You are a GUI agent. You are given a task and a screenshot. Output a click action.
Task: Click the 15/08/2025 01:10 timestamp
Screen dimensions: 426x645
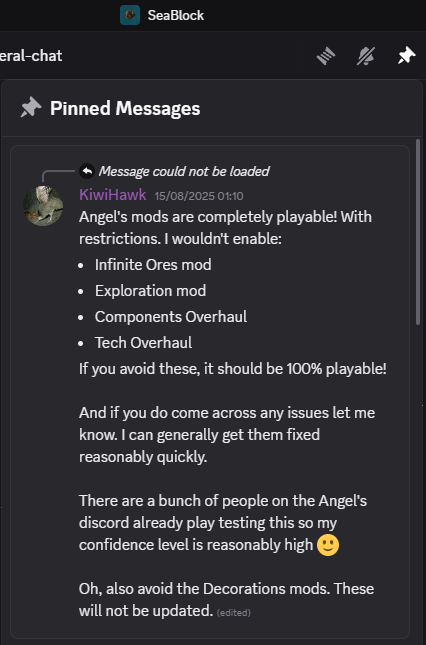click(x=199, y=196)
